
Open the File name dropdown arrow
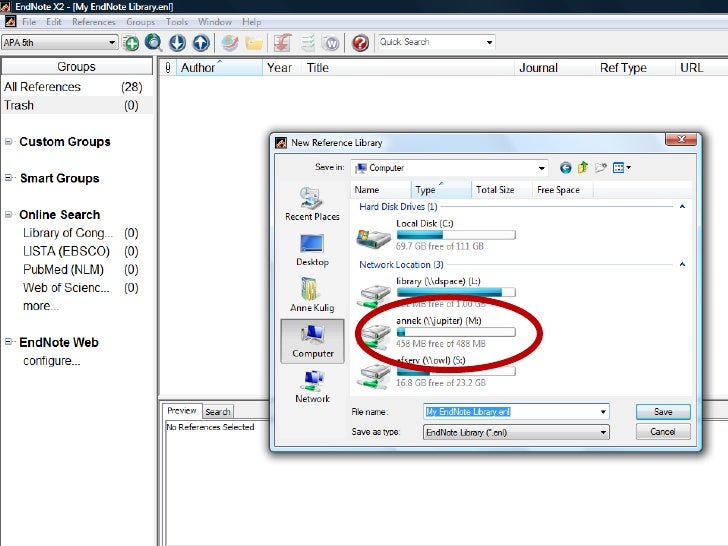point(603,412)
